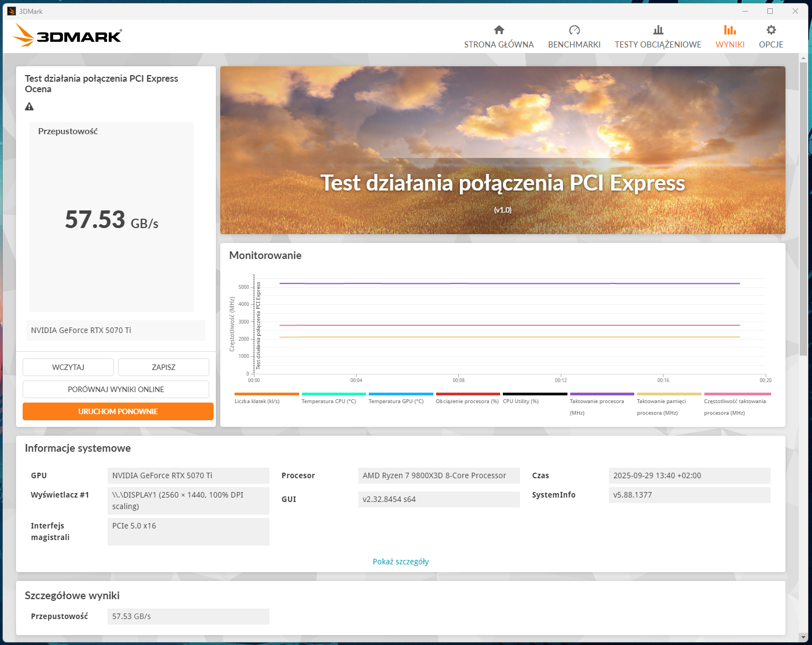Expand system details with Pokaż szczegóły
Viewport: 812px width, 645px height.
[x=401, y=562]
